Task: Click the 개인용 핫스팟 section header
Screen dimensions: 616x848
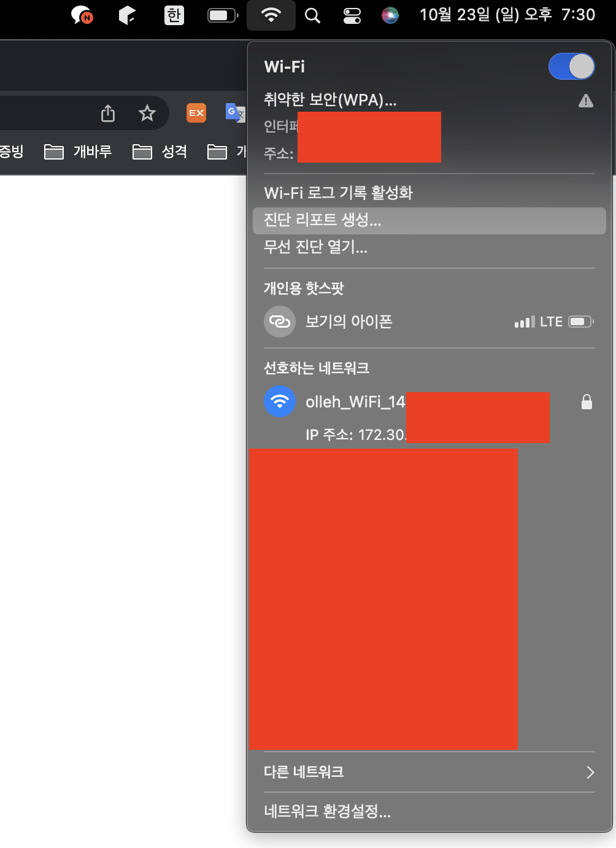Action: (304, 288)
